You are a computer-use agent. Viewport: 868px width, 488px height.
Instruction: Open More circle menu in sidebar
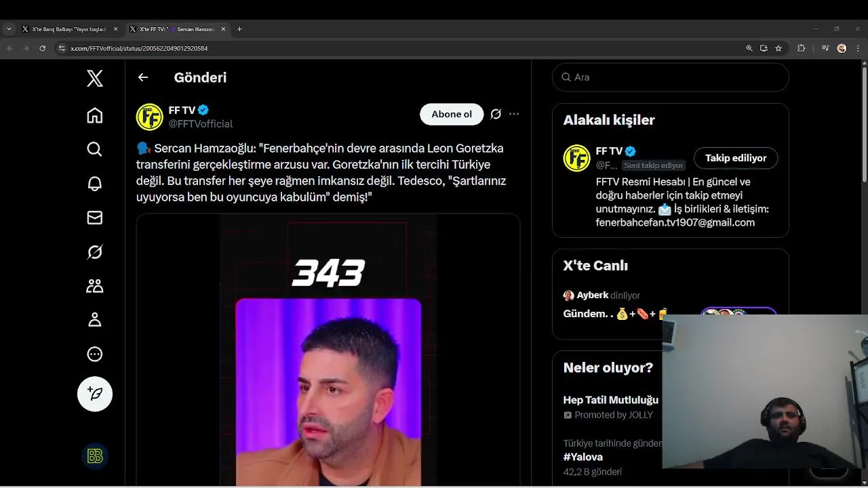(95, 354)
